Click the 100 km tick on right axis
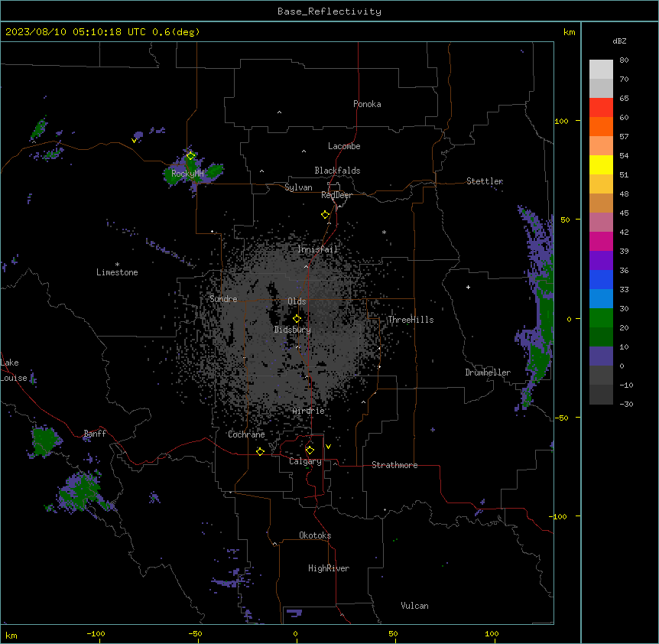The width and height of the screenshot is (659, 644). point(561,121)
